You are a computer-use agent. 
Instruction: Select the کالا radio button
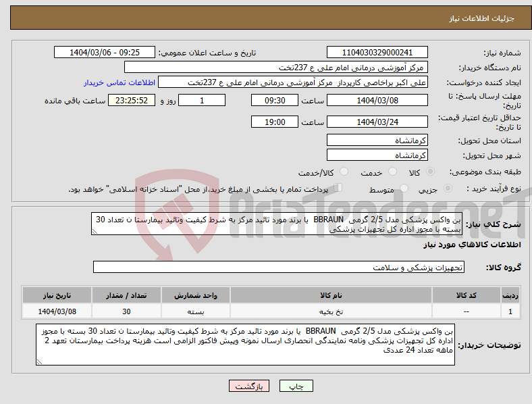pyautogui.click(x=430, y=172)
